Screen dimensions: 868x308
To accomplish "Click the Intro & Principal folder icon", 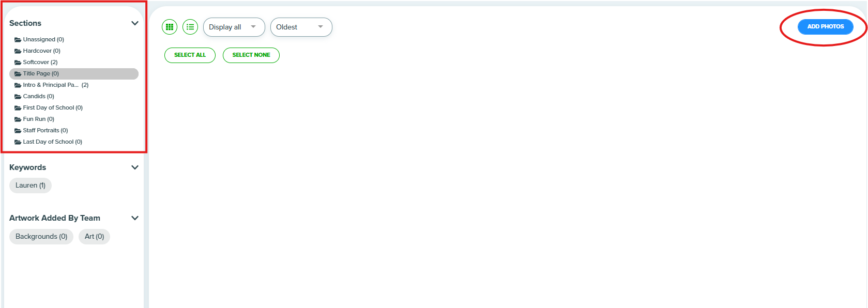I will pos(18,85).
